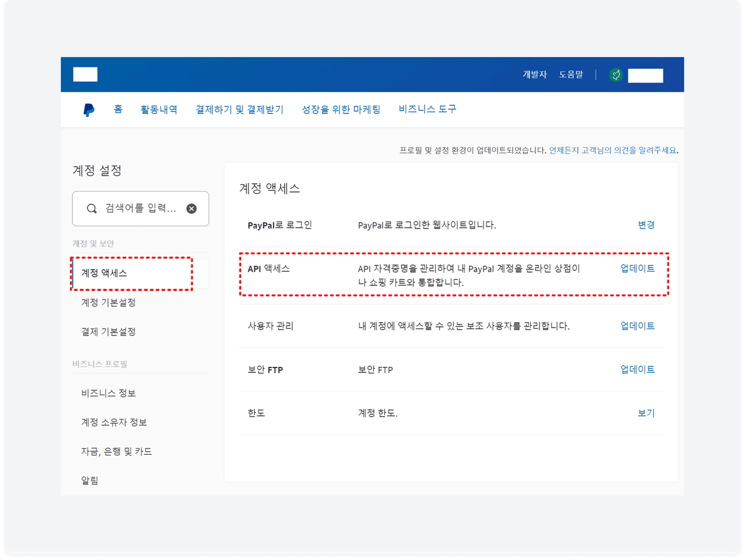The height and width of the screenshot is (560, 745).
Task: Open 결제하기 및 결제받기 menu
Action: [x=239, y=109]
